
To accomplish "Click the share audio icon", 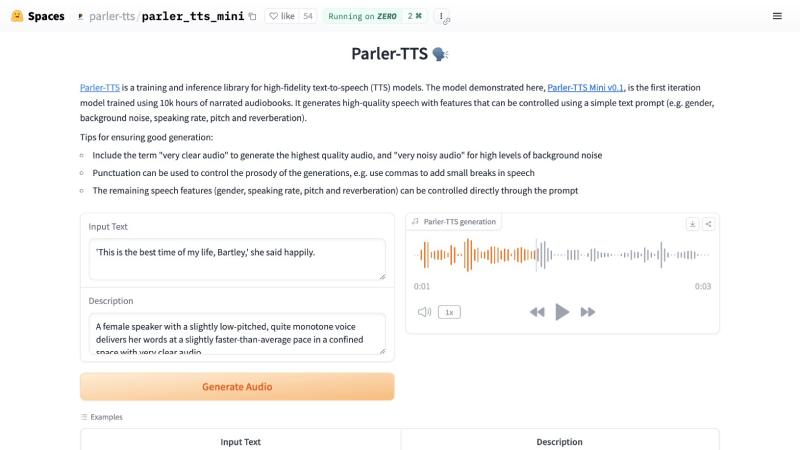I will tap(708, 224).
